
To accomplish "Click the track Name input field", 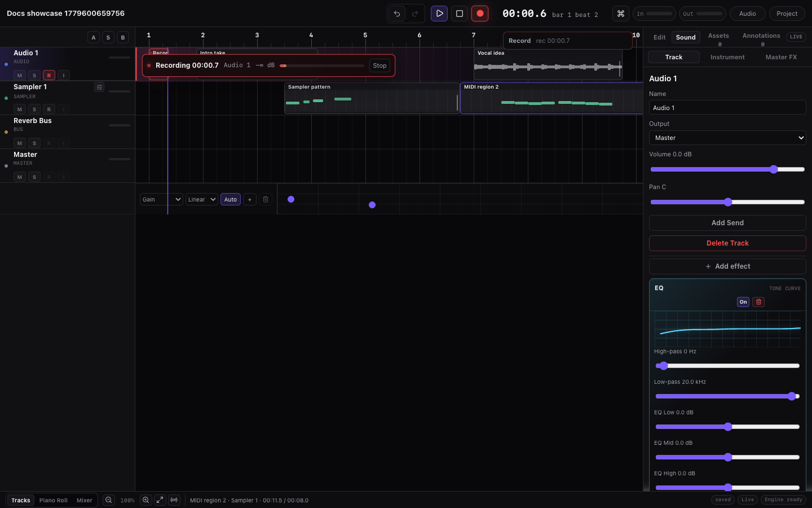I will coord(727,108).
